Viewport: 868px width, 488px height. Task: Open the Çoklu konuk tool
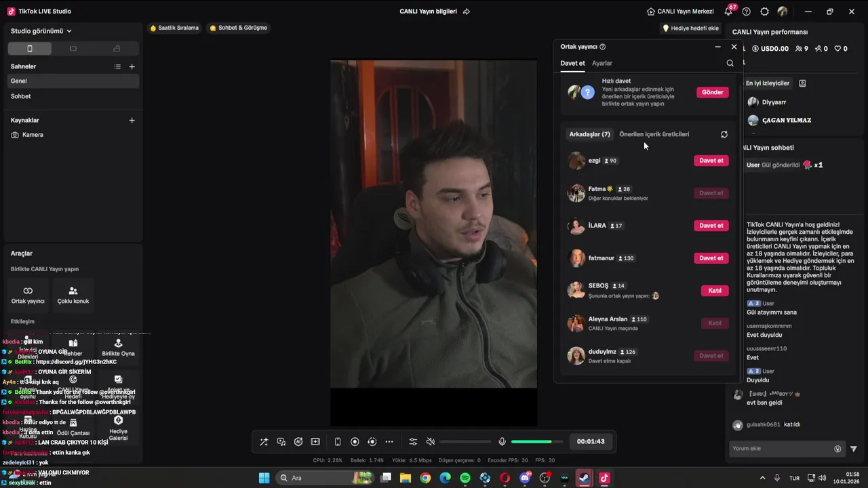(73, 295)
